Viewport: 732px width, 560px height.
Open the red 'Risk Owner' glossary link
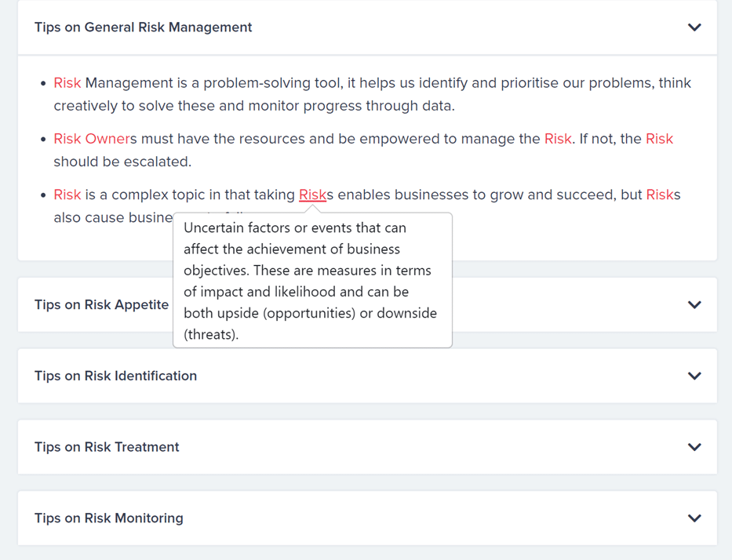93,139
